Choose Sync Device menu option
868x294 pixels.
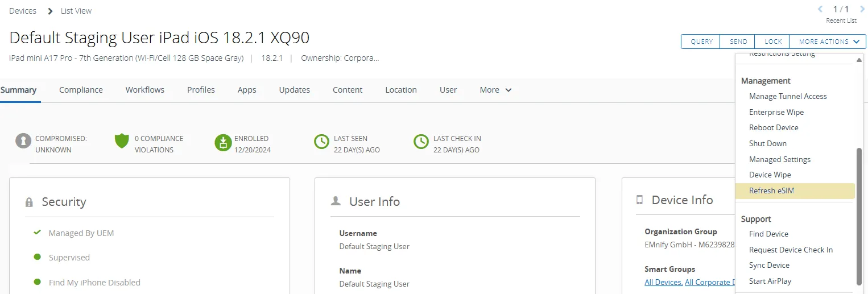coord(769,265)
